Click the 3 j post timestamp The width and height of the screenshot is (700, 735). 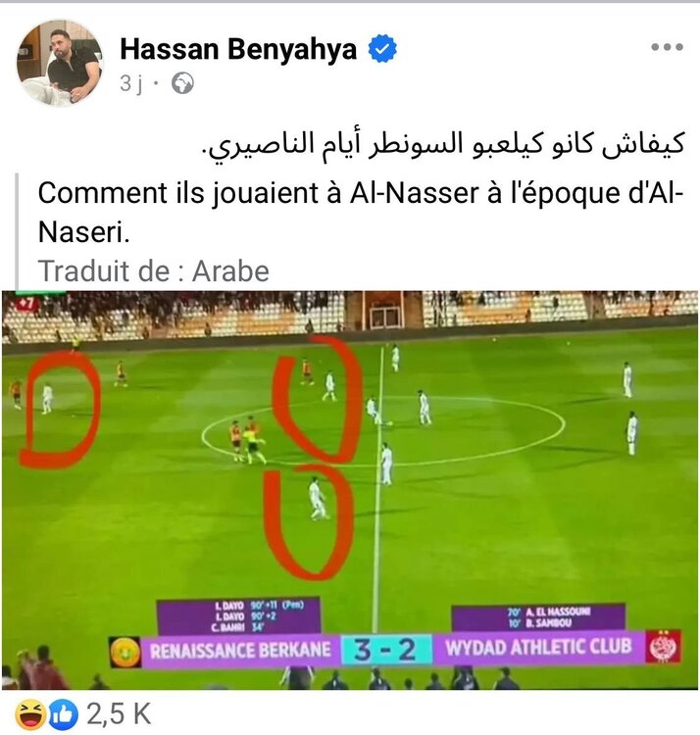point(130,84)
